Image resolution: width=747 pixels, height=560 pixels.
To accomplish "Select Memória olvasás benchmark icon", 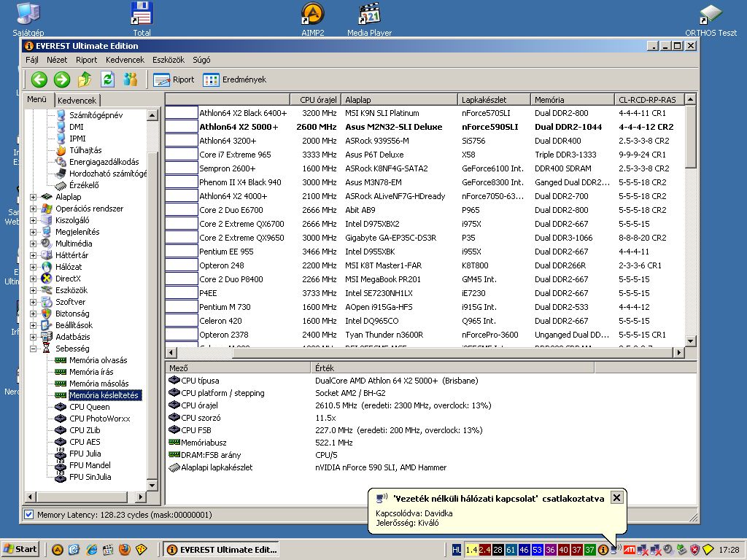I will pyautogui.click(x=61, y=360).
